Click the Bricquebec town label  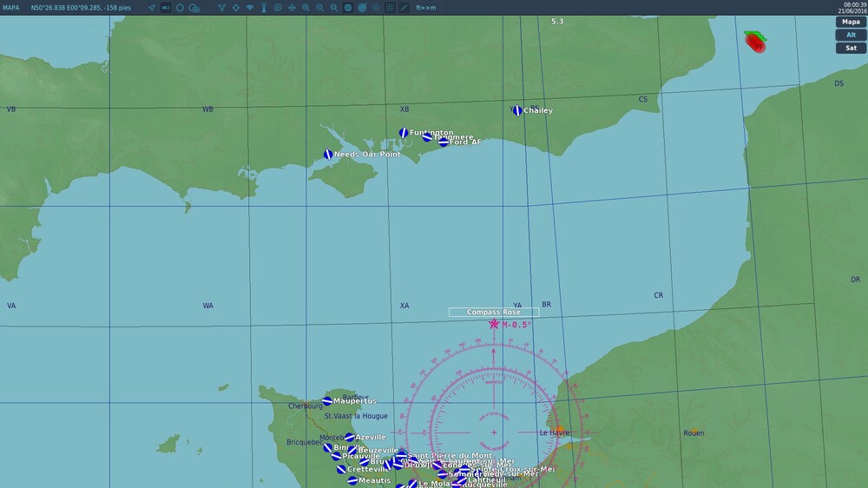click(305, 442)
